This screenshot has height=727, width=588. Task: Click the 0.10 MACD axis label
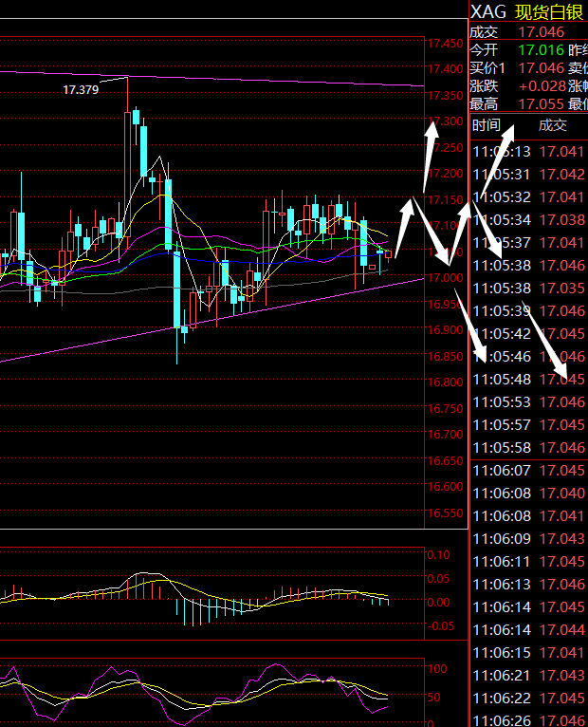click(x=438, y=555)
